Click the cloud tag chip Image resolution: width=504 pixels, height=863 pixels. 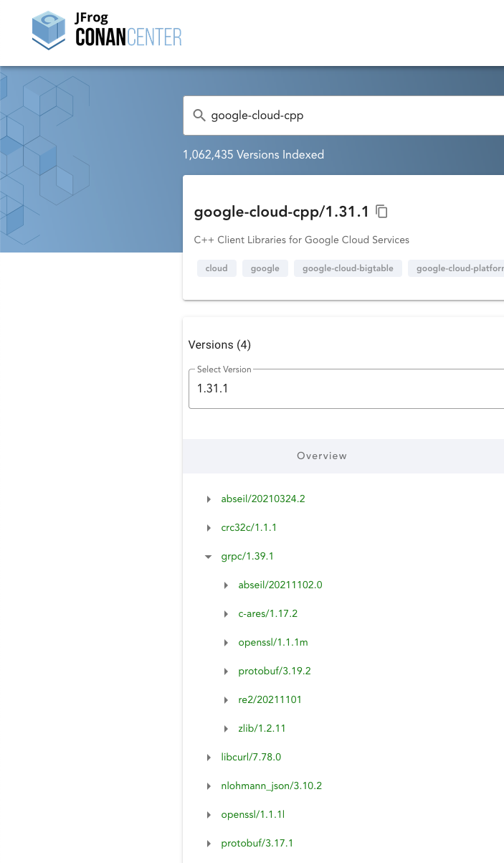click(x=217, y=268)
